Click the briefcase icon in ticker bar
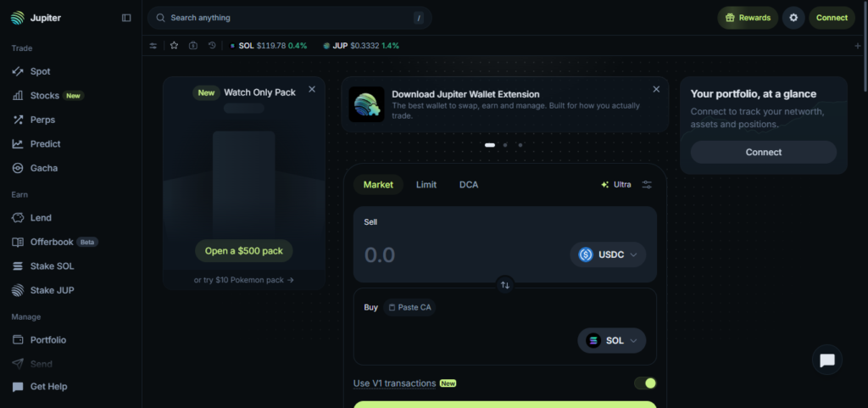 click(x=192, y=46)
